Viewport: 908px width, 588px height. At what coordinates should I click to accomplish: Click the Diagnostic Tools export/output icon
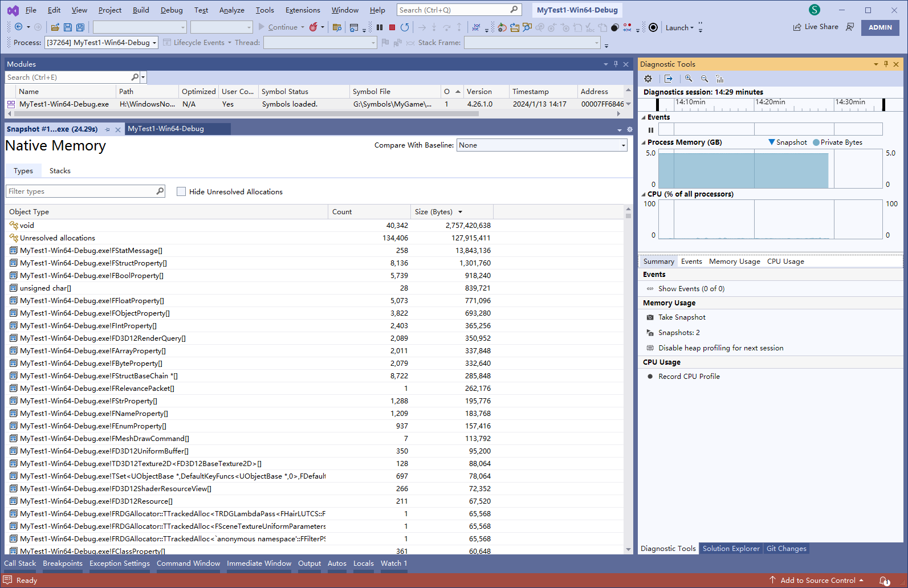pos(668,79)
